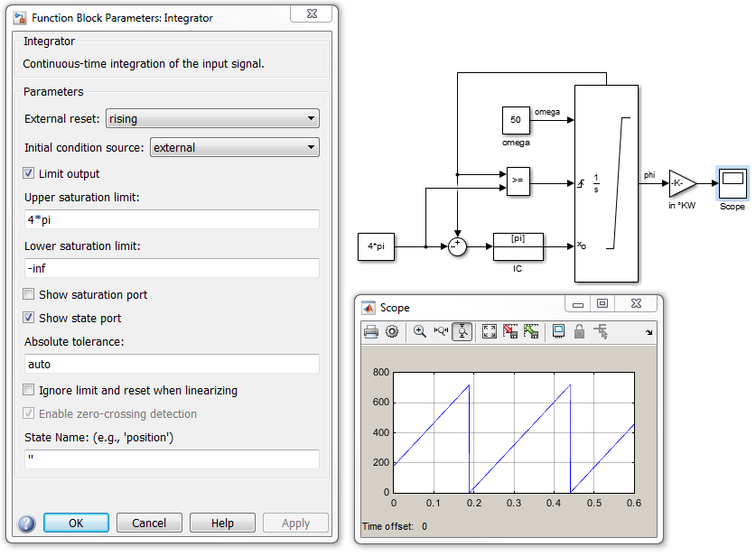Open the External reset dropdown
Screen dimensions: 756x556
(212, 118)
